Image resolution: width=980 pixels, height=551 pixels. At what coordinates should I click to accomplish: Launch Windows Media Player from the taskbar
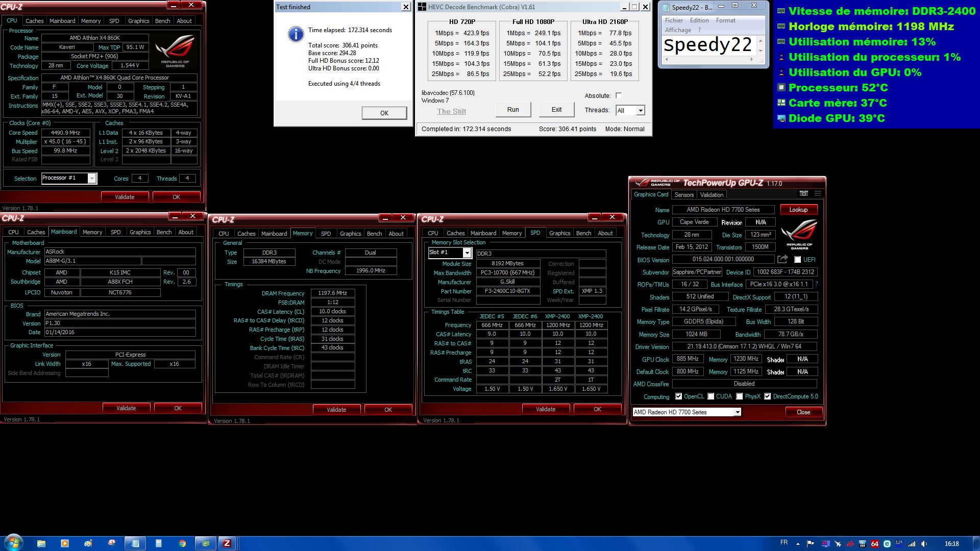click(65, 543)
